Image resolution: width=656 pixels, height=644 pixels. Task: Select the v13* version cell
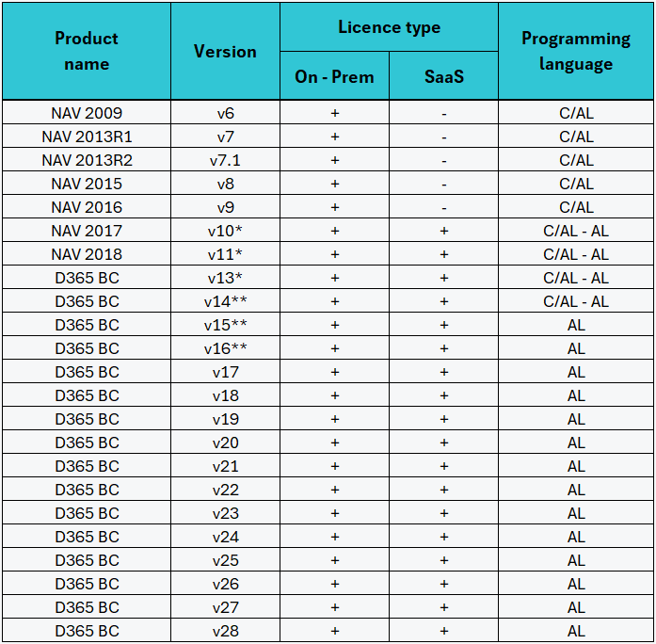pos(225,278)
